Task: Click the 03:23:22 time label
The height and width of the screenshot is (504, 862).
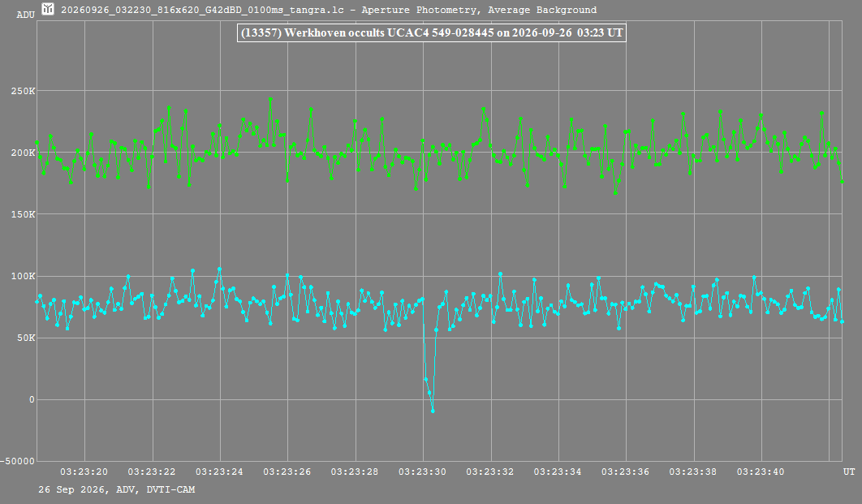Action: point(152,472)
